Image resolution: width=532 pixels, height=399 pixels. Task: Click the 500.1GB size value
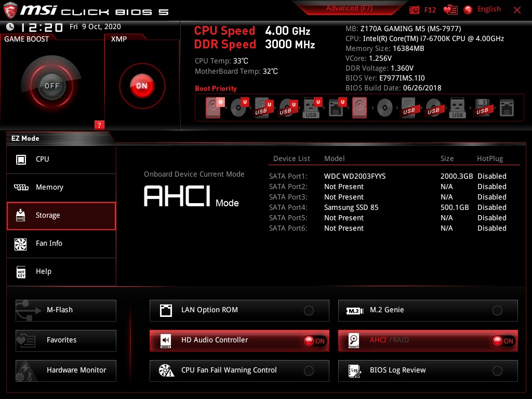click(x=455, y=207)
